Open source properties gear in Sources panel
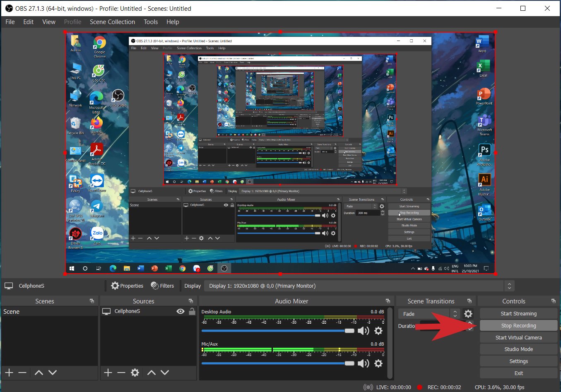This screenshot has width=561, height=392. pos(135,373)
